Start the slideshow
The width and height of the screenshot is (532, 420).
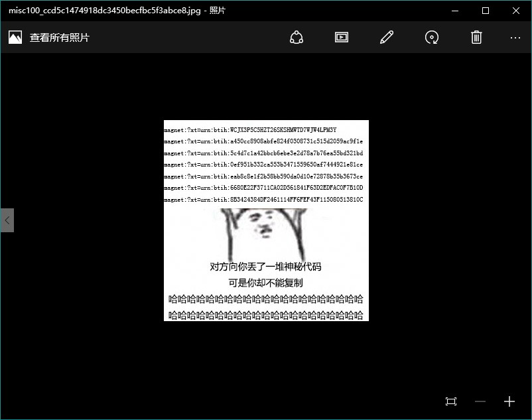[342, 37]
